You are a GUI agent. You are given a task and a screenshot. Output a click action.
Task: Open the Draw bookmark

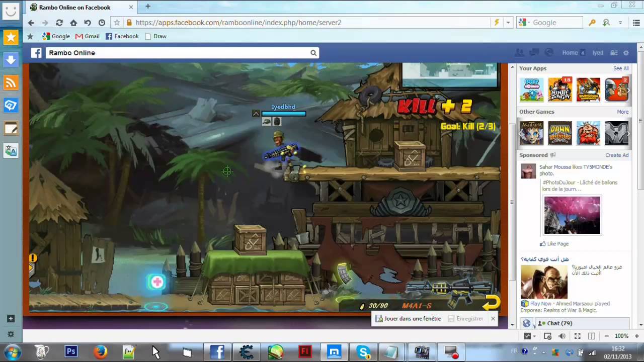[155, 36]
